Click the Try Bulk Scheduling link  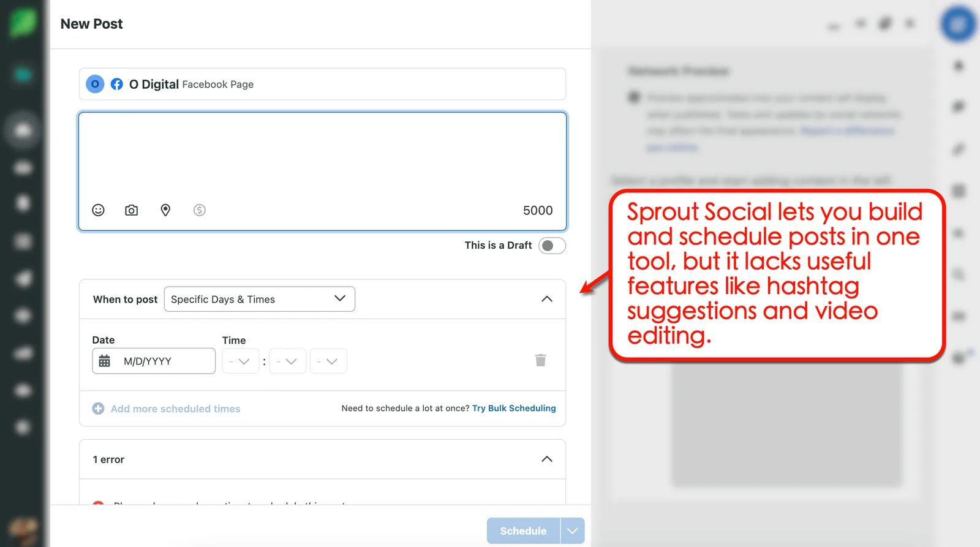click(514, 408)
